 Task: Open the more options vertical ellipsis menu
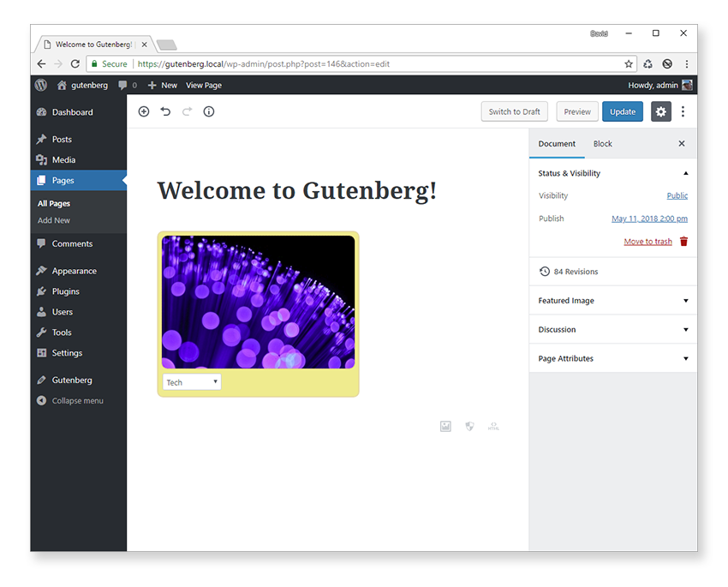[683, 111]
